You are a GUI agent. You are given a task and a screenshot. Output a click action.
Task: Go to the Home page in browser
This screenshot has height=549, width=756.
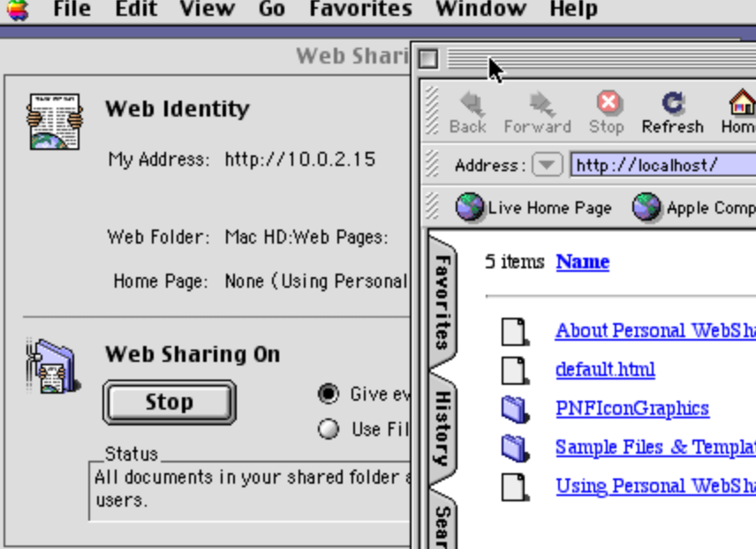click(x=738, y=113)
